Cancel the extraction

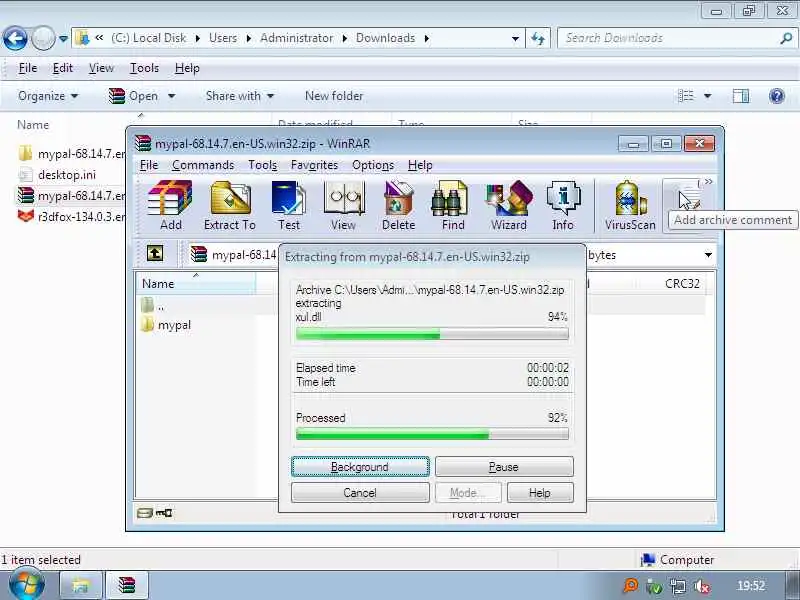(x=360, y=493)
